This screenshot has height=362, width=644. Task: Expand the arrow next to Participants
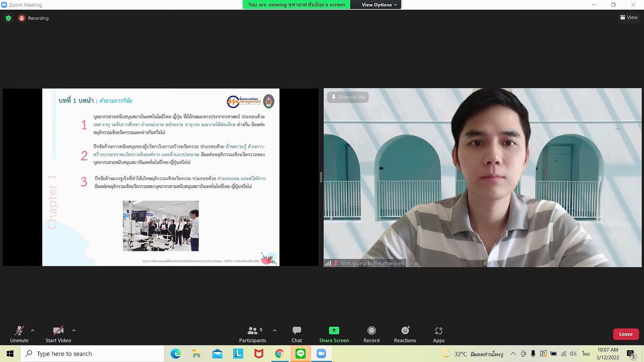[274, 330]
